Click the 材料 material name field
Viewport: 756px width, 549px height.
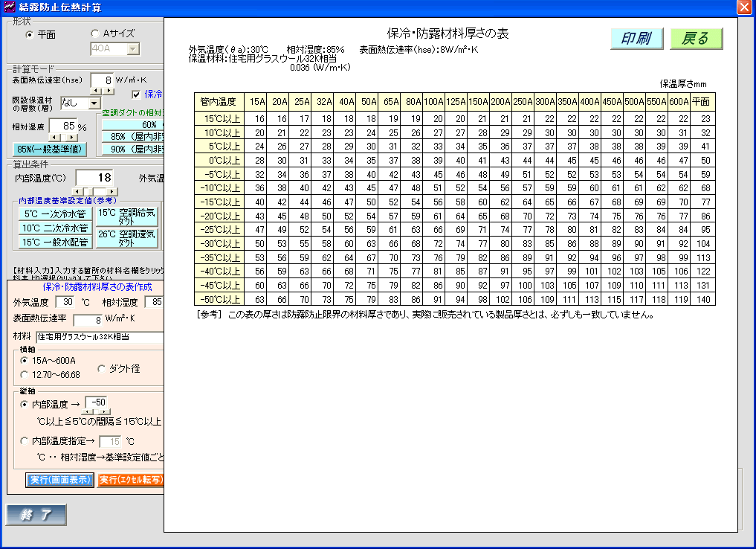click(98, 337)
